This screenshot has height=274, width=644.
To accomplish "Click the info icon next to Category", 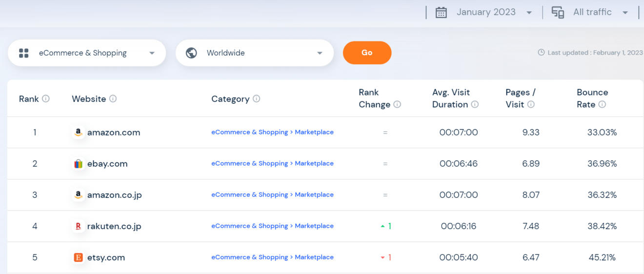I will 256,98.
